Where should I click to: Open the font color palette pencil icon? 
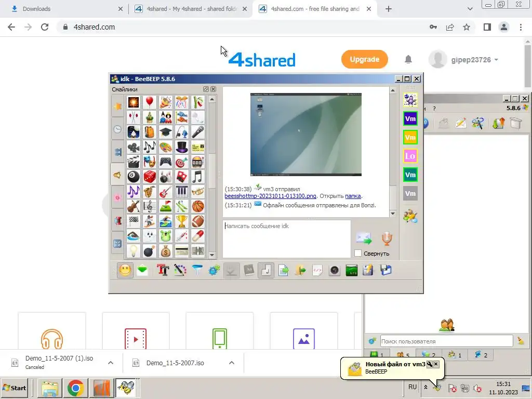[180, 270]
